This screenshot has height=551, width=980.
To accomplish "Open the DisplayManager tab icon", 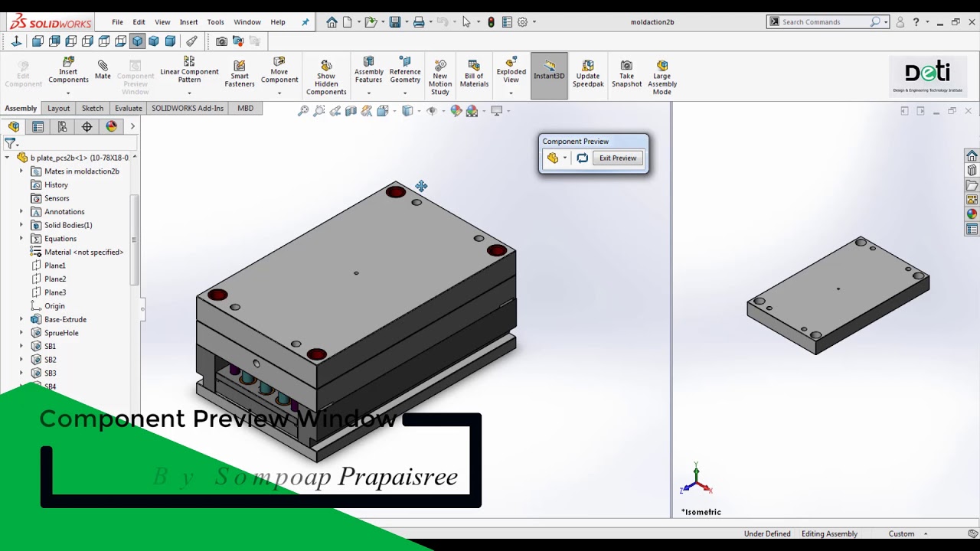I will pyautogui.click(x=112, y=126).
